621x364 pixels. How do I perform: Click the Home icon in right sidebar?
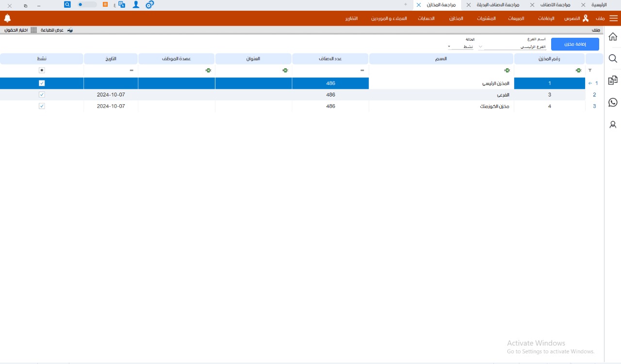coord(613,37)
